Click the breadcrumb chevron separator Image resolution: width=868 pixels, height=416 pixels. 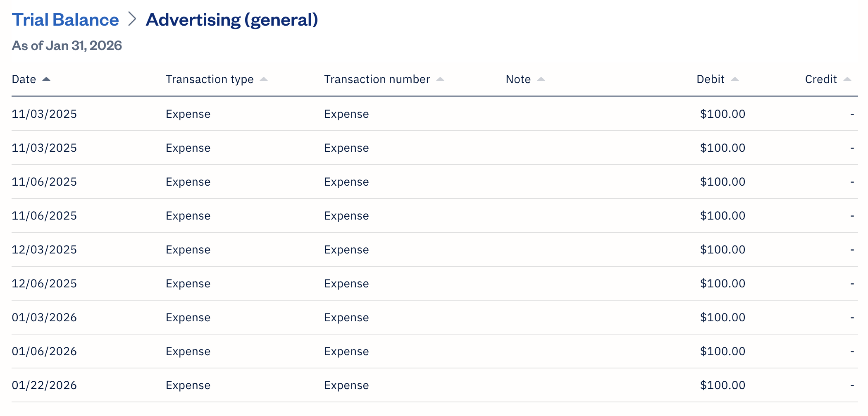click(133, 19)
